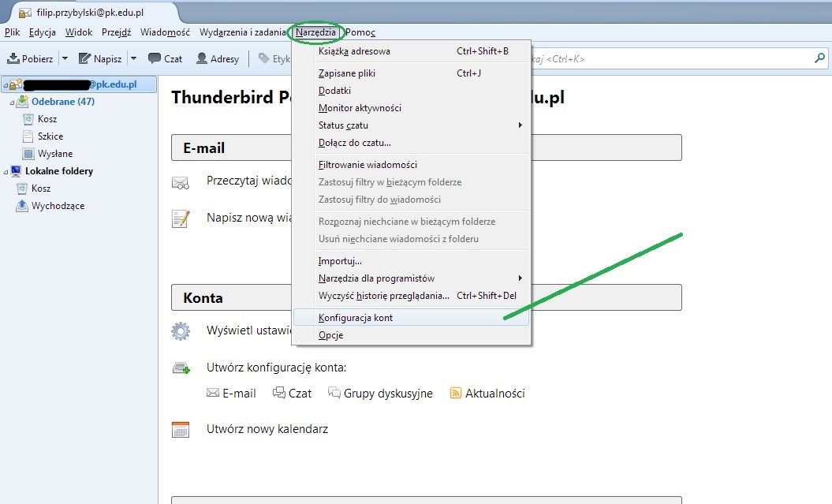This screenshot has height=504, width=832.
Task: Open the Adresy address book button
Action: [x=217, y=59]
